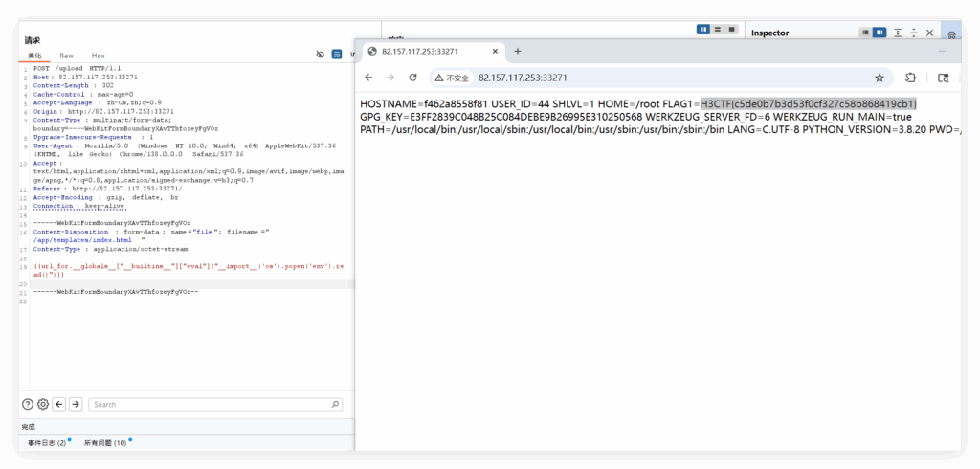Switch Inspector to the highlighted docked layout button
Viewport: 980px width, 469px height.
click(880, 33)
